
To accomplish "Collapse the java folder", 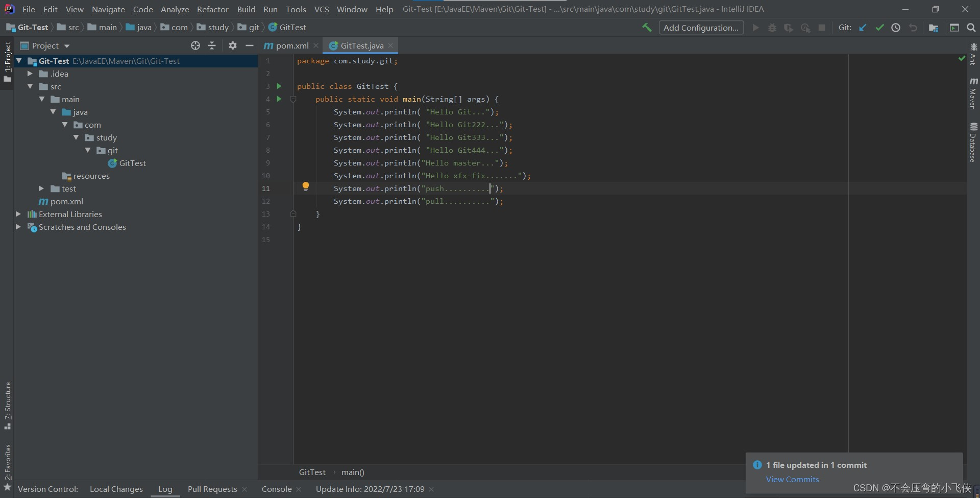I will [x=53, y=112].
